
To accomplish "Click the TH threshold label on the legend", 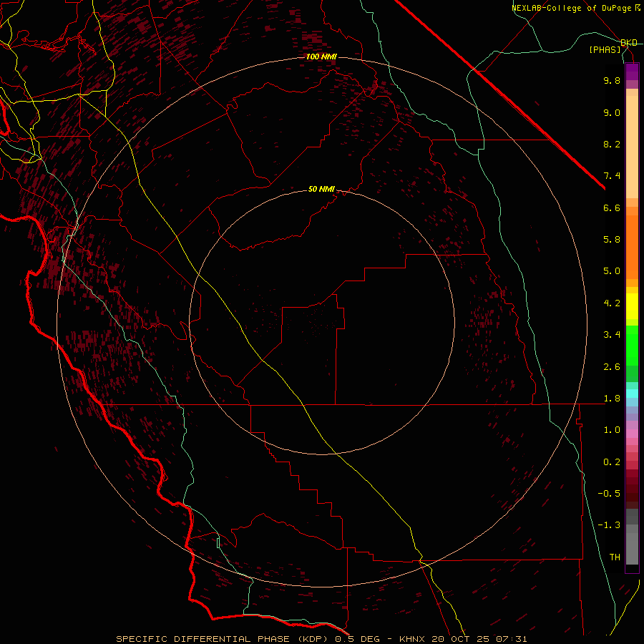I will pos(615,557).
